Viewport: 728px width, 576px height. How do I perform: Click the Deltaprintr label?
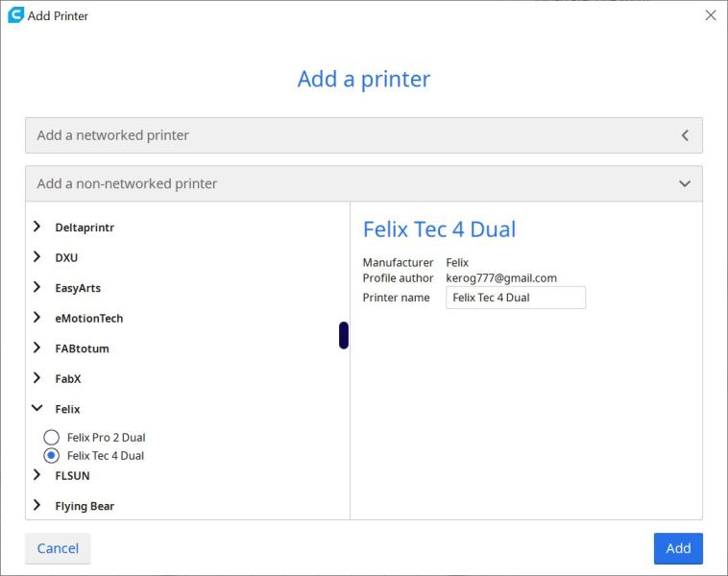tap(85, 228)
